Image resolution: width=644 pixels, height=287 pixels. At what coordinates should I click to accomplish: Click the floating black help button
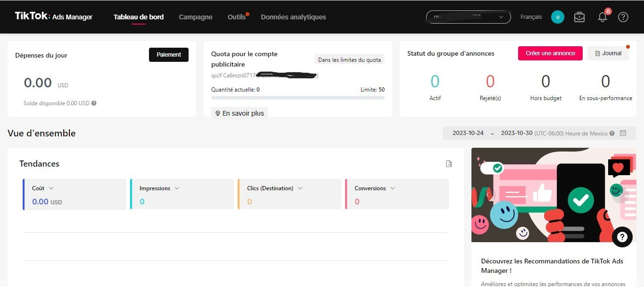click(622, 237)
